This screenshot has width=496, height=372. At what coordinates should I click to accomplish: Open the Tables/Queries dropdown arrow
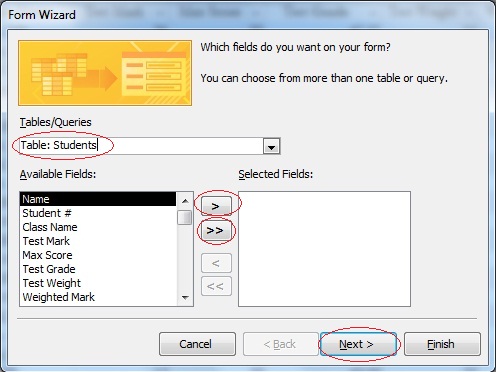[272, 146]
